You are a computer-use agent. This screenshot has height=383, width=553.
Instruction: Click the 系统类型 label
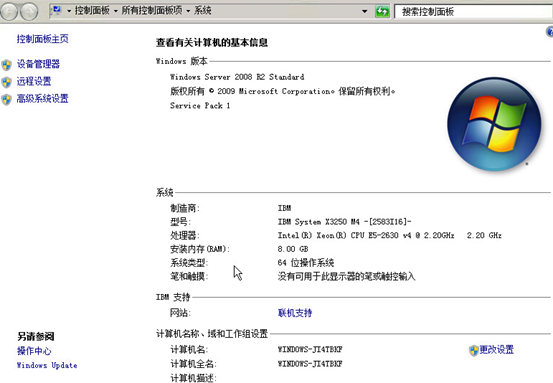pos(189,263)
